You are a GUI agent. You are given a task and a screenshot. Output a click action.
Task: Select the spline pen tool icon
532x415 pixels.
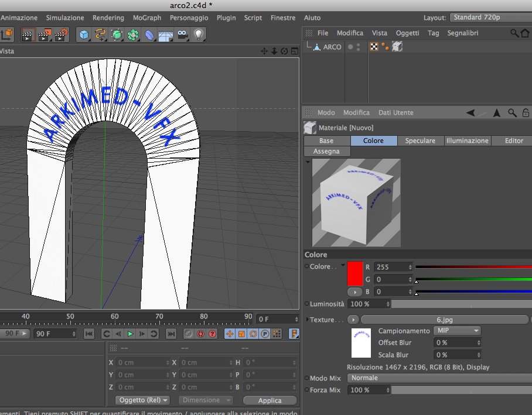[x=100, y=35]
